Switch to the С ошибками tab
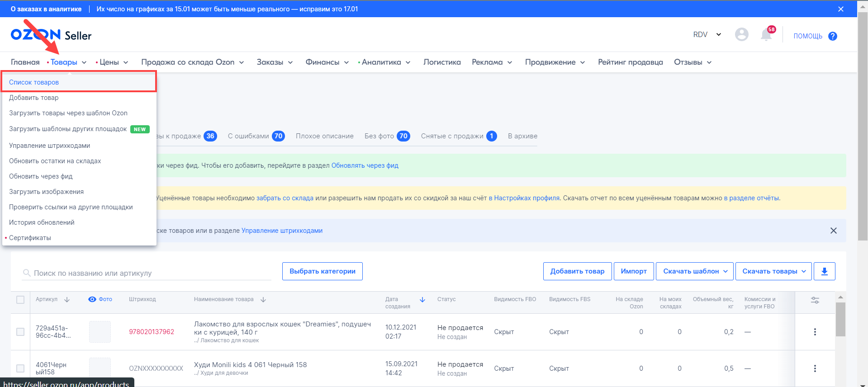The height and width of the screenshot is (387, 868). [256, 136]
